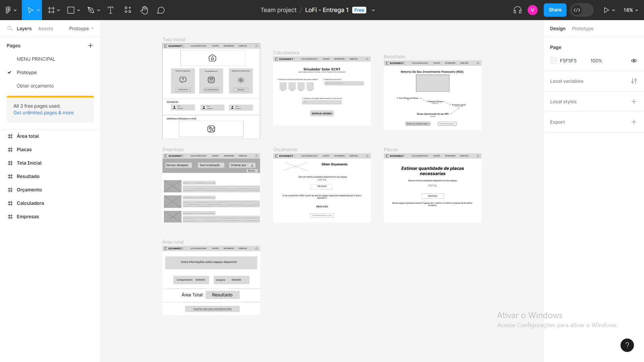Image resolution: width=644 pixels, height=362 pixels.
Task: Select the Text tool
Action: point(110,10)
